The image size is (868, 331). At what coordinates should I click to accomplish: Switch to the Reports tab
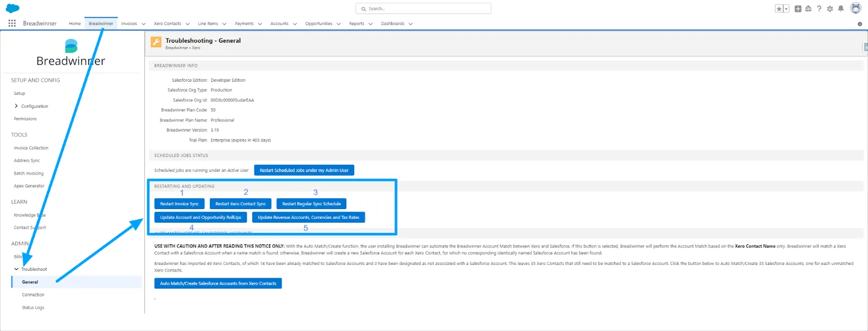(356, 24)
